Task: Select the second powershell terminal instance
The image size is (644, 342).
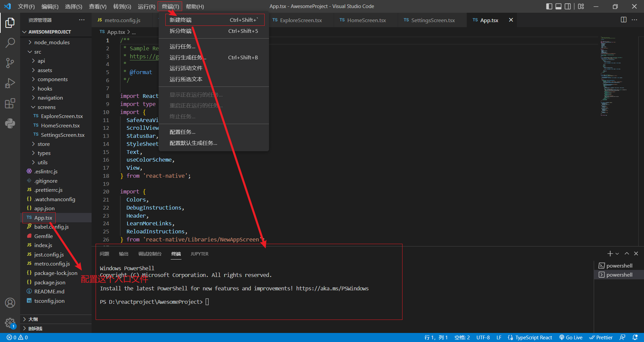Action: [619, 275]
